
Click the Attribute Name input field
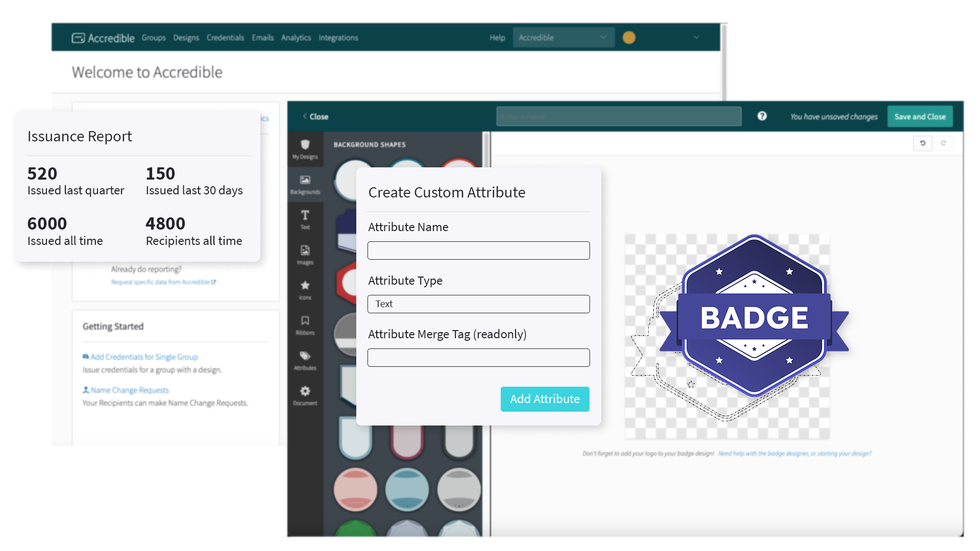[478, 251]
